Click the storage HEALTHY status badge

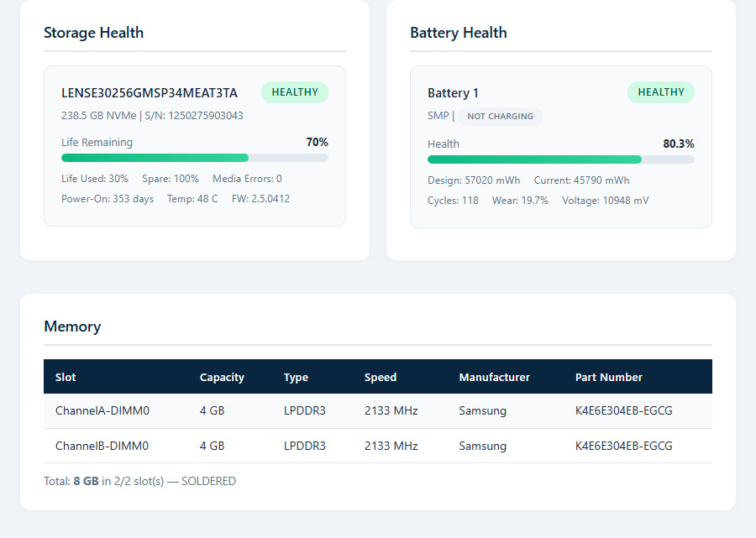point(295,92)
